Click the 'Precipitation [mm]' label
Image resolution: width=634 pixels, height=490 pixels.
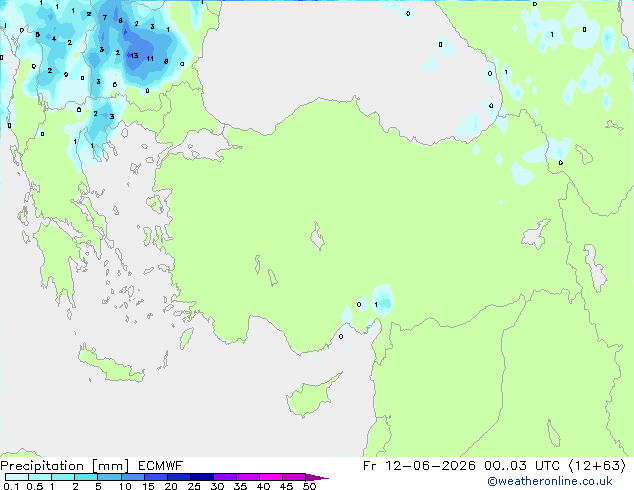pos(65,466)
